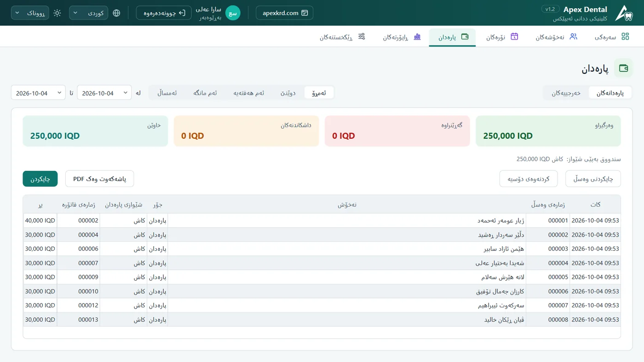This screenshot has height=362, width=644.
Task: Click the چاپکردنی وەسڵ print receipt button
Action: pos(593,179)
